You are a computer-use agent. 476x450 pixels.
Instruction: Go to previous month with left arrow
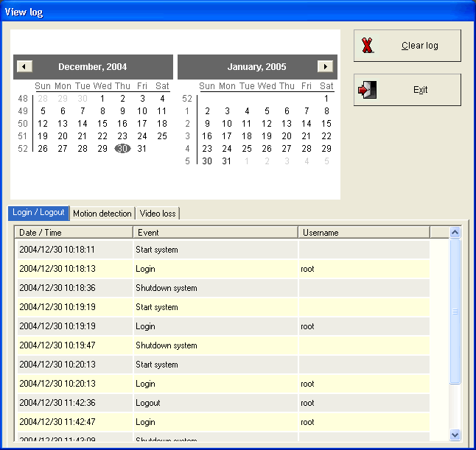24,67
